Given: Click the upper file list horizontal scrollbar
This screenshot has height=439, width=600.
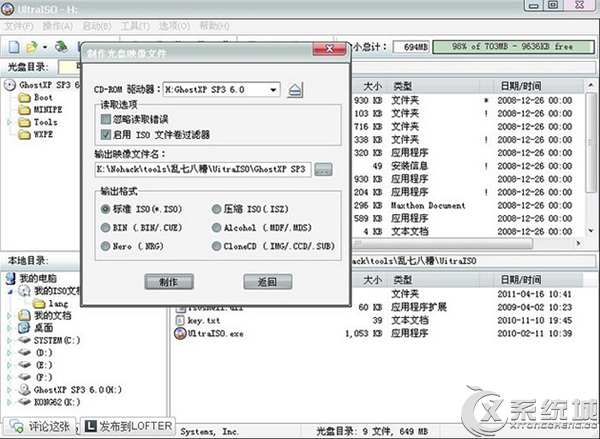Looking at the screenshot, I should pos(442,243).
